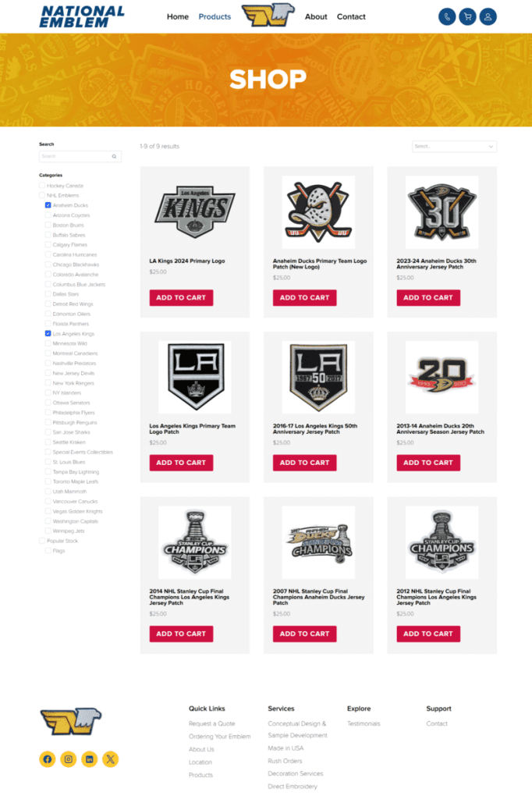The width and height of the screenshot is (532, 799).
Task: Check the Boston Bruins category
Action: (x=48, y=225)
